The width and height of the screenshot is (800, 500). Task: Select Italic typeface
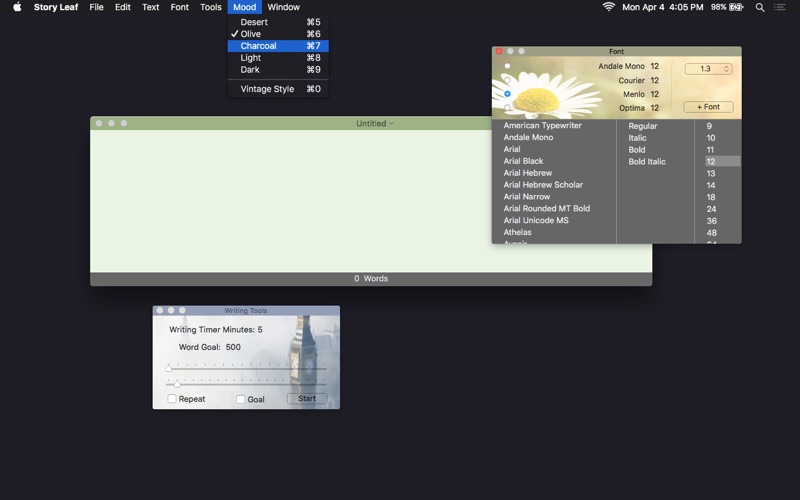click(x=637, y=138)
